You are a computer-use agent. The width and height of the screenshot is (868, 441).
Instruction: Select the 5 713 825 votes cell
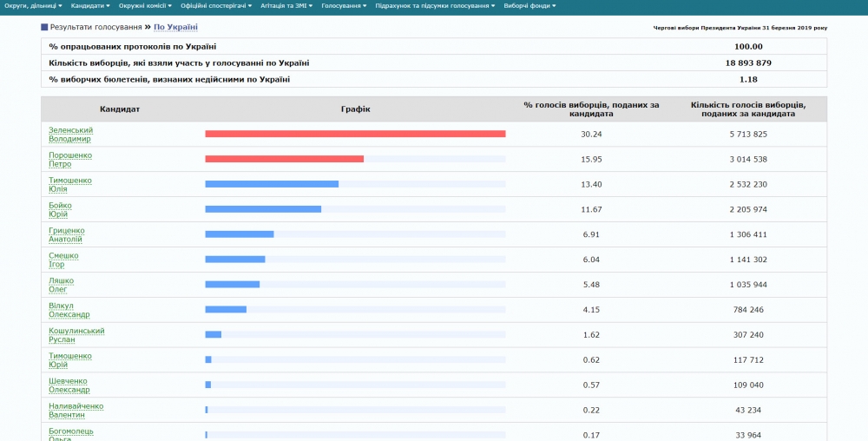(x=748, y=135)
